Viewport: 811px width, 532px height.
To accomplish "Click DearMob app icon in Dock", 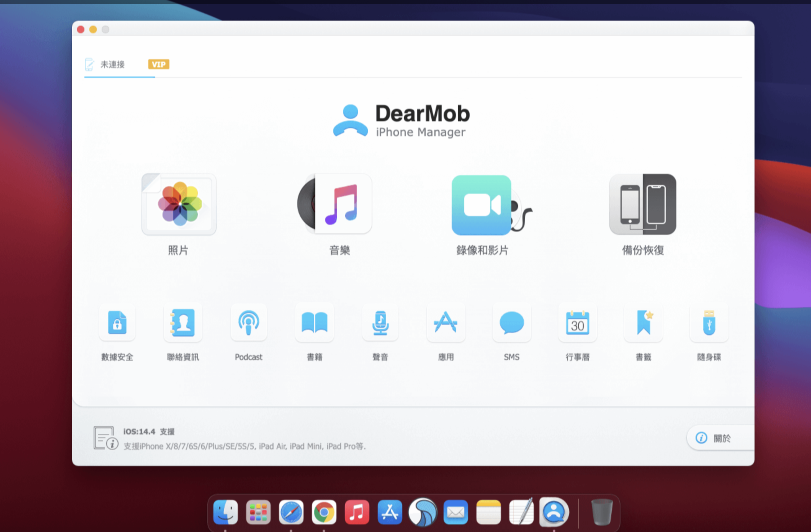I will (554, 512).
